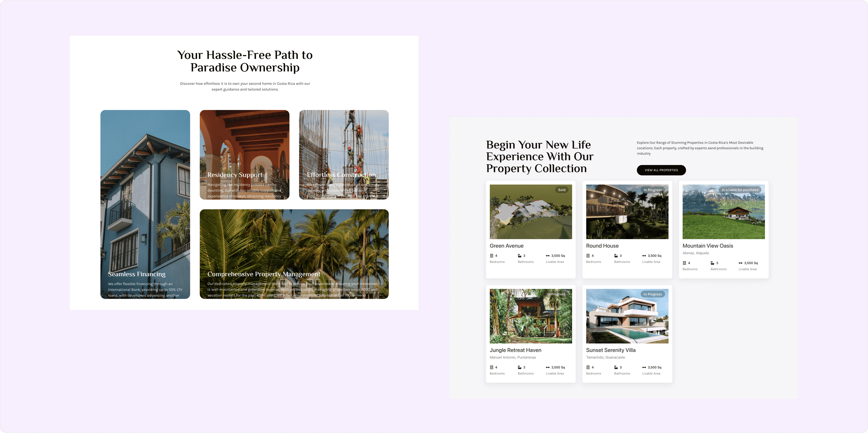The image size is (868, 433).
Task: Click the Sold status badge
Action: click(x=562, y=190)
